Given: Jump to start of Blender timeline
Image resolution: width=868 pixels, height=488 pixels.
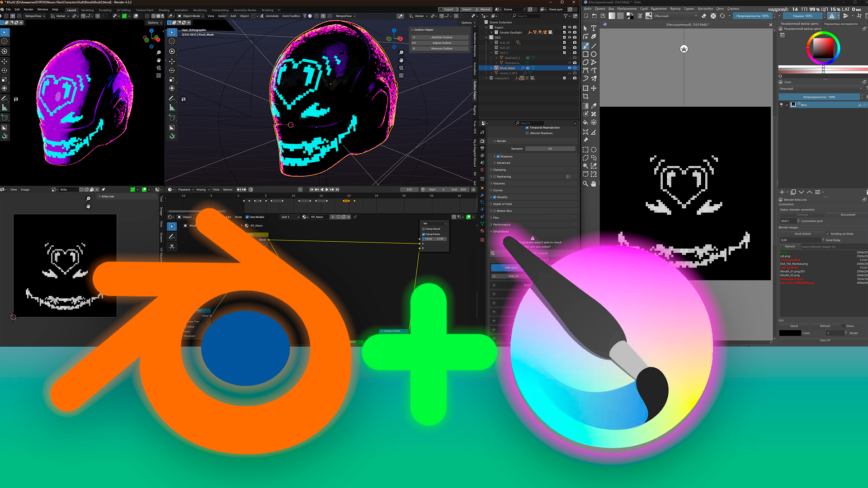Looking at the screenshot, I should pyautogui.click(x=311, y=189).
